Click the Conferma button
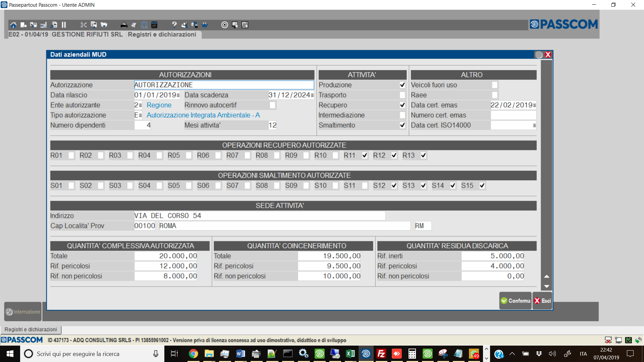This screenshot has height=362, width=644. click(x=516, y=301)
